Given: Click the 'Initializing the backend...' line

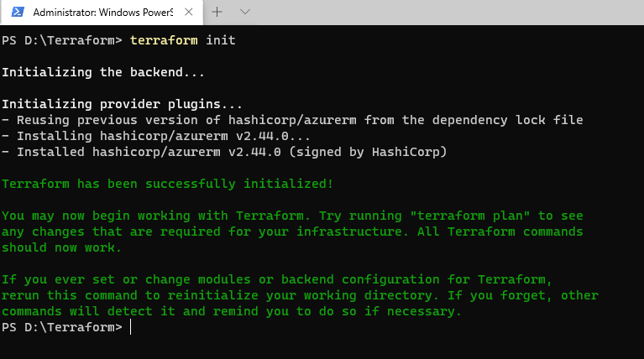Looking at the screenshot, I should [x=103, y=72].
